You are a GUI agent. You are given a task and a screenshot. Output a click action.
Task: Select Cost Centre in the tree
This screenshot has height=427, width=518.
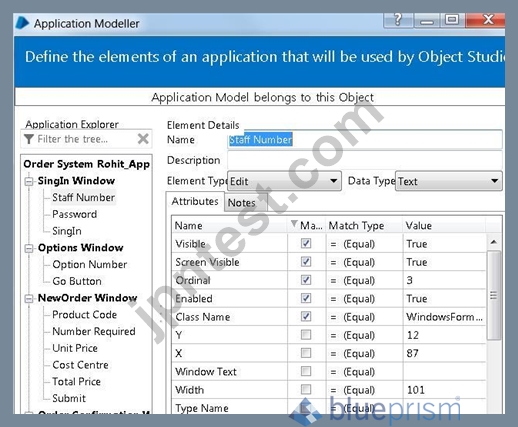[80, 365]
